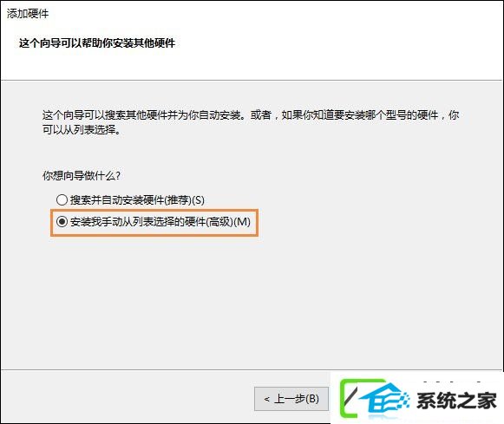This screenshot has width=504, height=424.
Task: Click the 安装我手动从列表选择的硬件(高级)(M) option label
Action: (x=160, y=221)
